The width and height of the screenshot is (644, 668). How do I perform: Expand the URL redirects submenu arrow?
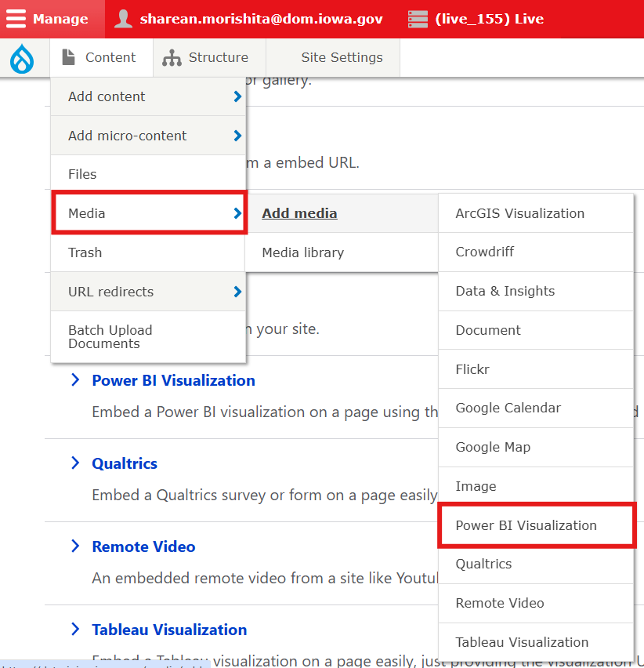[x=237, y=292]
